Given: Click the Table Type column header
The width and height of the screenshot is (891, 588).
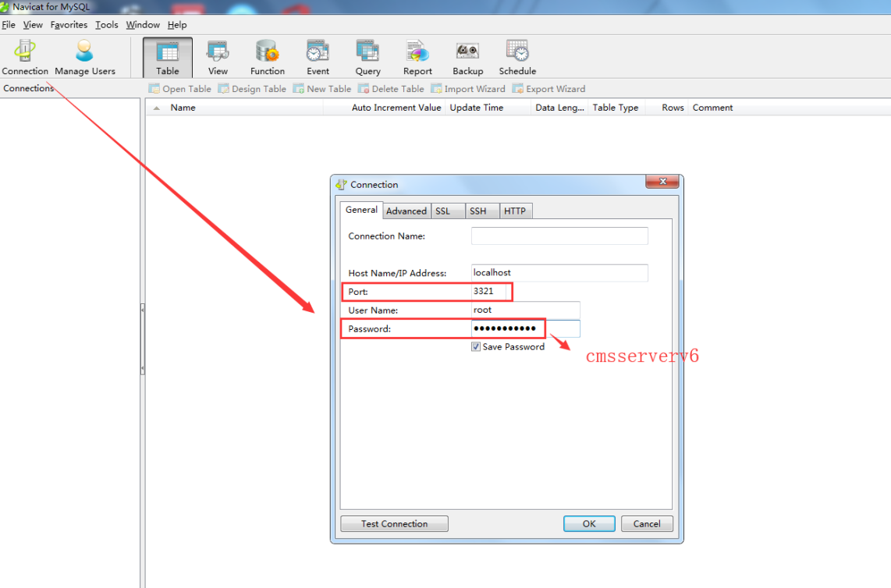Looking at the screenshot, I should pos(616,108).
